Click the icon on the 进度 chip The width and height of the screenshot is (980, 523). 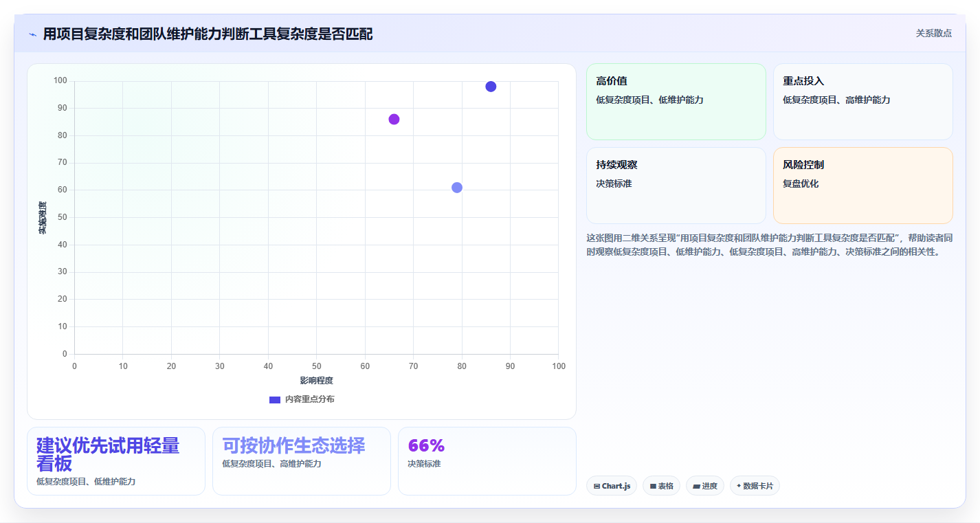[696, 486]
